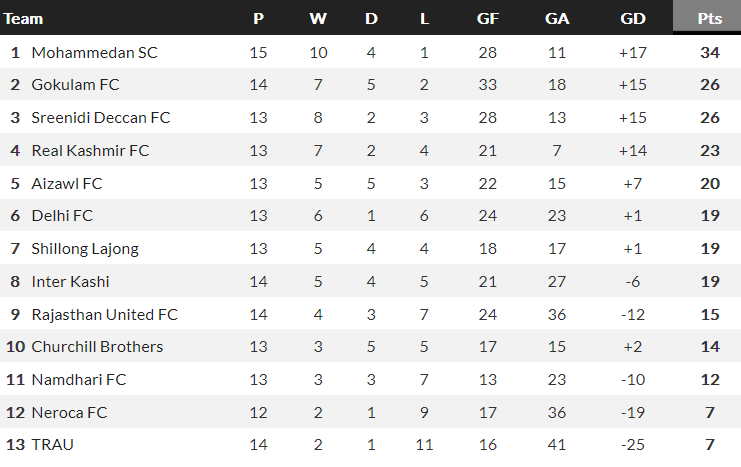
Task: Select Delhi FC in standings
Action: 62,216
